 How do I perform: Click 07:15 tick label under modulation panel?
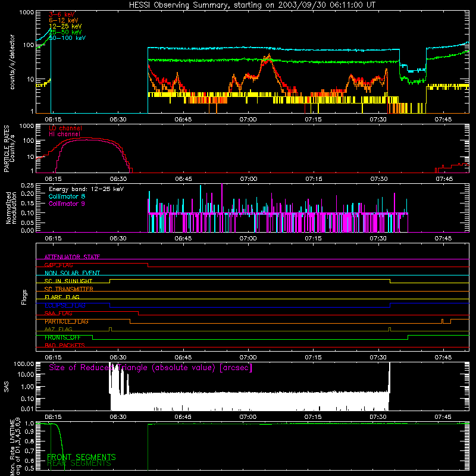tap(313, 239)
